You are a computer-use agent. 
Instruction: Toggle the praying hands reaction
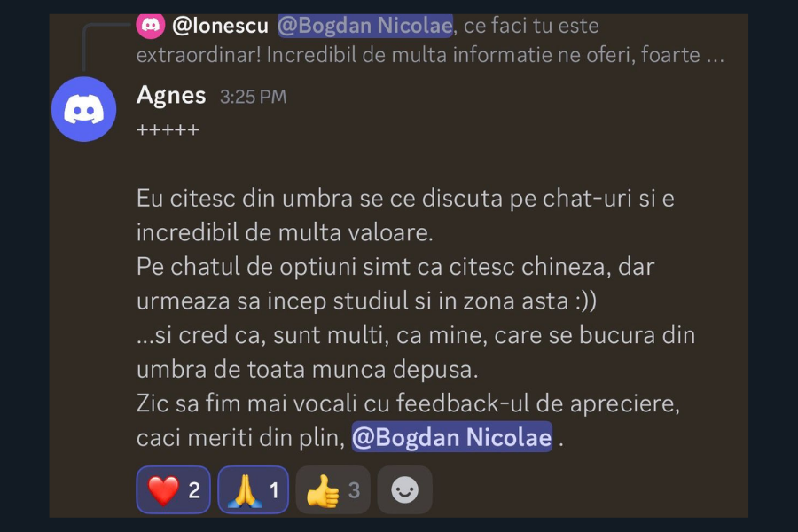[253, 489]
